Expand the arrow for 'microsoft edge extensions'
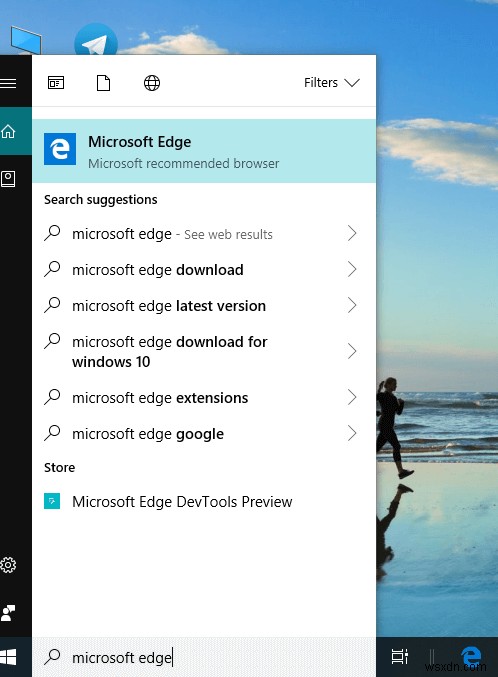This screenshot has width=498, height=677. click(352, 397)
